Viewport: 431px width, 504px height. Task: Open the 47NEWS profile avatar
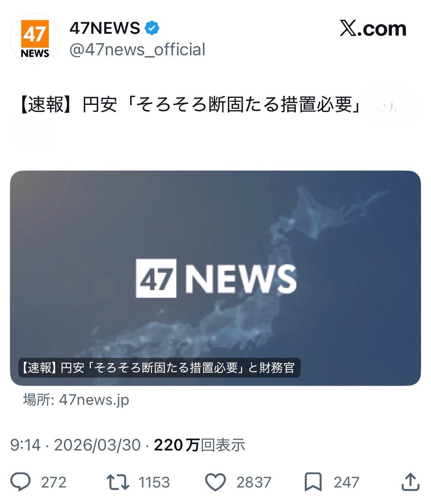(35, 38)
